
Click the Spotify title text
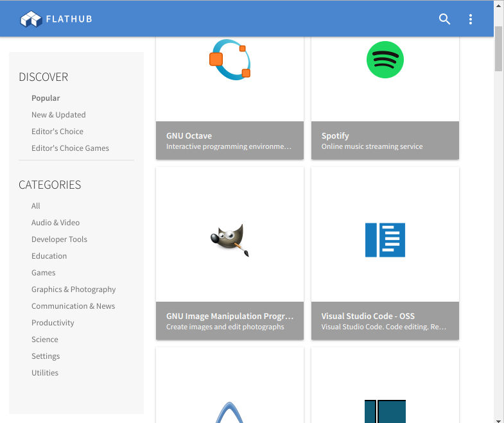(x=335, y=136)
